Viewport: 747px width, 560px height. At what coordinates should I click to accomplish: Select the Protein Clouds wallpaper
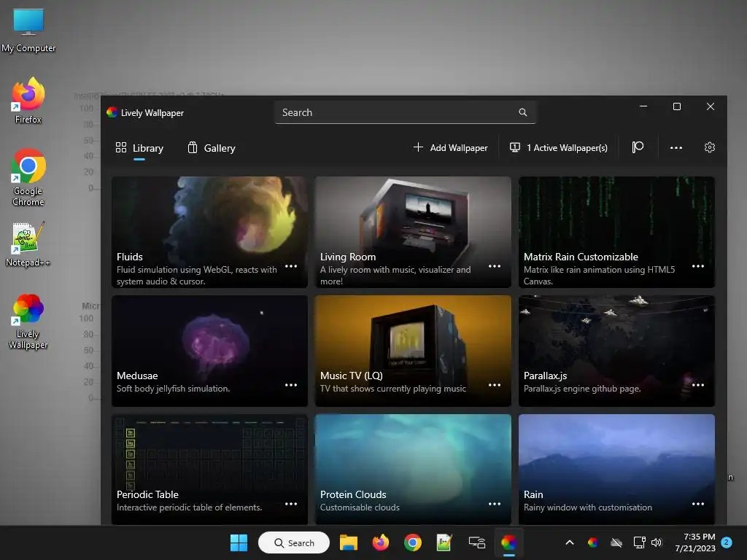(413, 470)
